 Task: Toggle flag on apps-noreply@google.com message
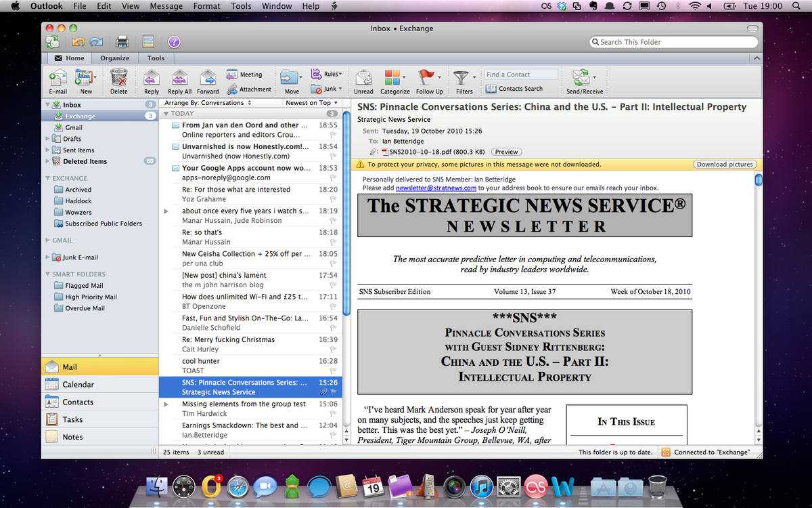pyautogui.click(x=333, y=177)
